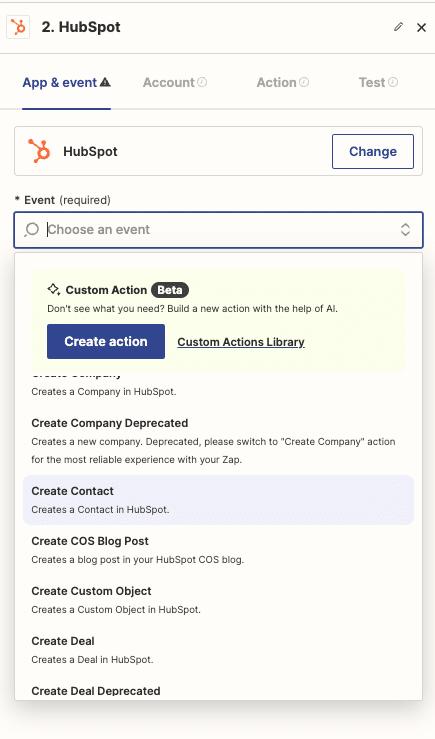Open the Account tab
The height and width of the screenshot is (739, 435).
[x=175, y=82]
